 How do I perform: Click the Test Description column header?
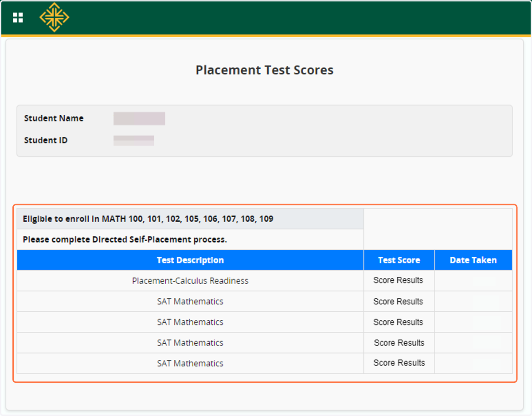click(190, 260)
